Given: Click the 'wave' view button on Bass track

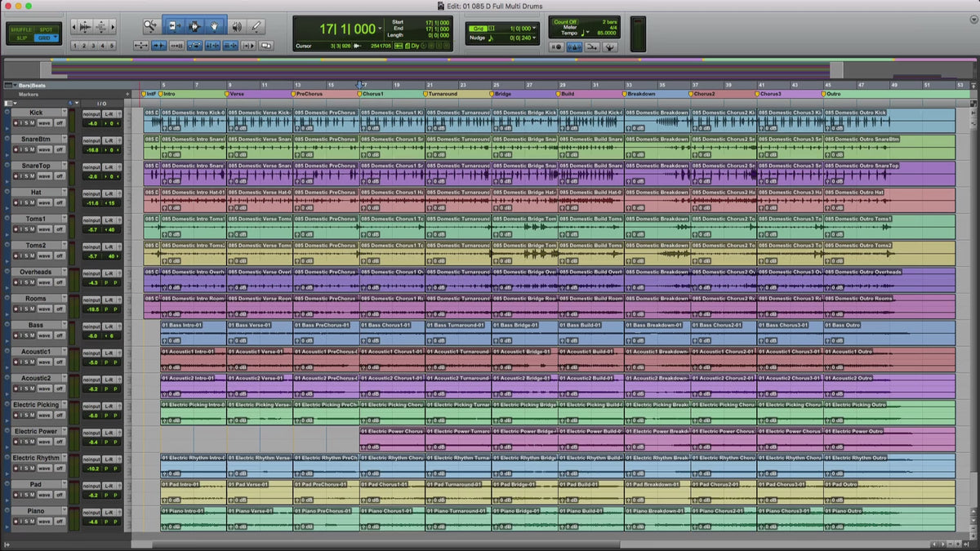Looking at the screenshot, I should click(44, 335).
